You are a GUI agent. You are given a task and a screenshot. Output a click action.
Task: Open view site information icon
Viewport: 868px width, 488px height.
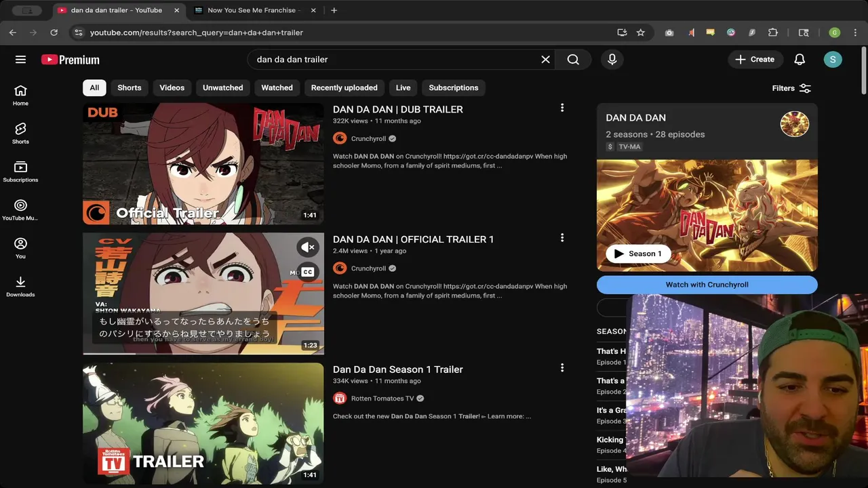point(78,33)
